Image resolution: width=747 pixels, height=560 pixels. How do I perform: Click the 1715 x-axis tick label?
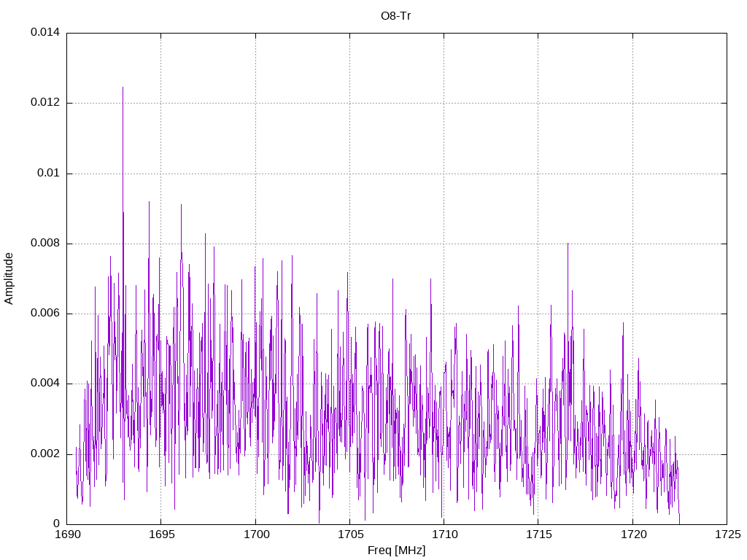pyautogui.click(x=539, y=534)
